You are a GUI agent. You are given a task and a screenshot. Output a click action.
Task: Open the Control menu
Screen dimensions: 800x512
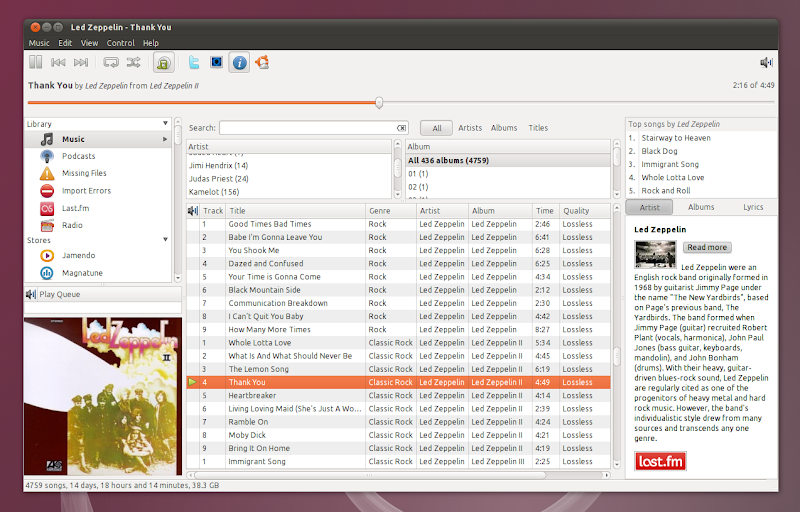tap(120, 43)
